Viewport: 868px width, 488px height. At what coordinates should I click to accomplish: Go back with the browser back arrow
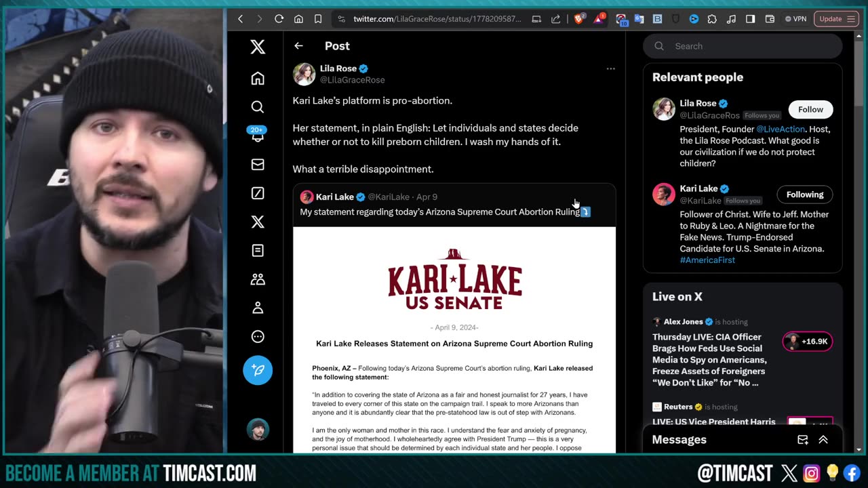[x=240, y=19]
